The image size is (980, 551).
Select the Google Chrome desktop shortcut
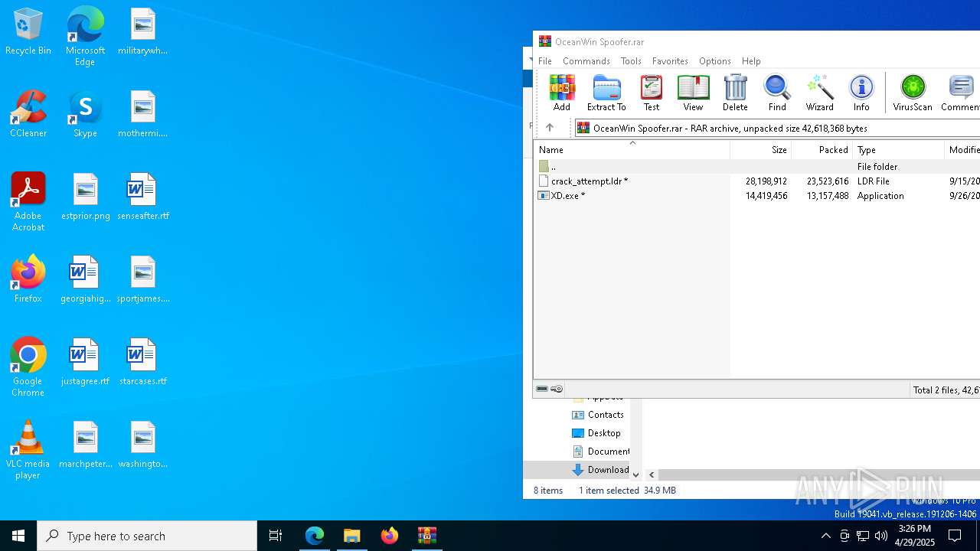point(28,367)
